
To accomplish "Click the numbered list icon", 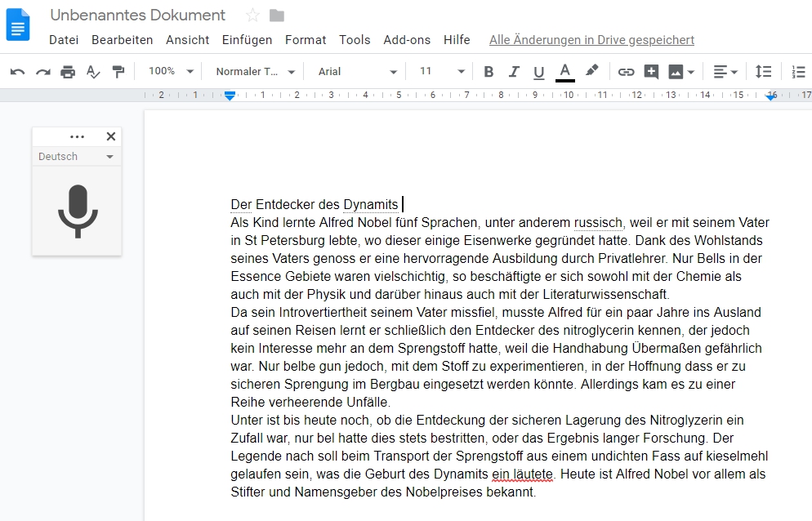I will 798,72.
